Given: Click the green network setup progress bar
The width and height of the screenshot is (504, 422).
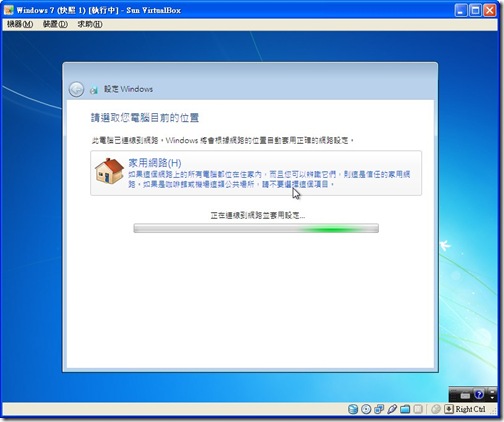Looking at the screenshot, I should (x=256, y=228).
